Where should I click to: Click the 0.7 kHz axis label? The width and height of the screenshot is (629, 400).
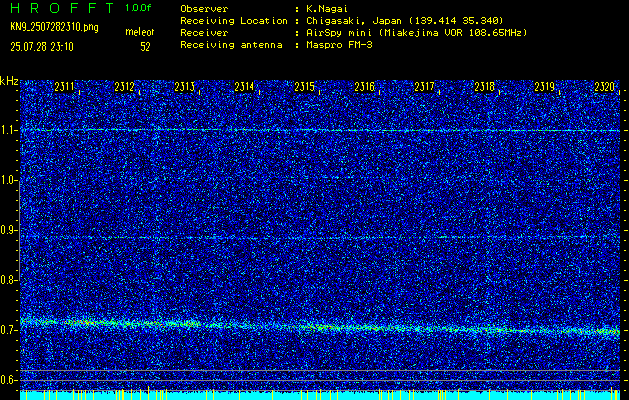[x=7, y=330]
